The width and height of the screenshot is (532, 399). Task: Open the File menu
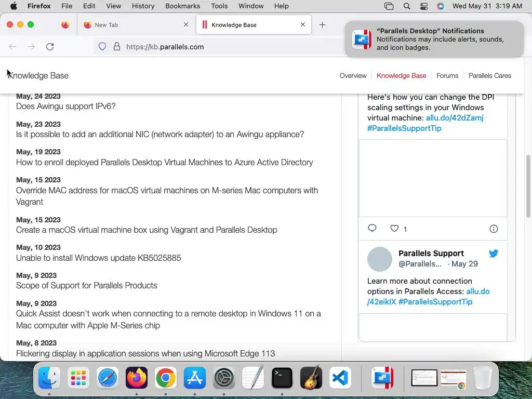pyautogui.click(x=67, y=6)
